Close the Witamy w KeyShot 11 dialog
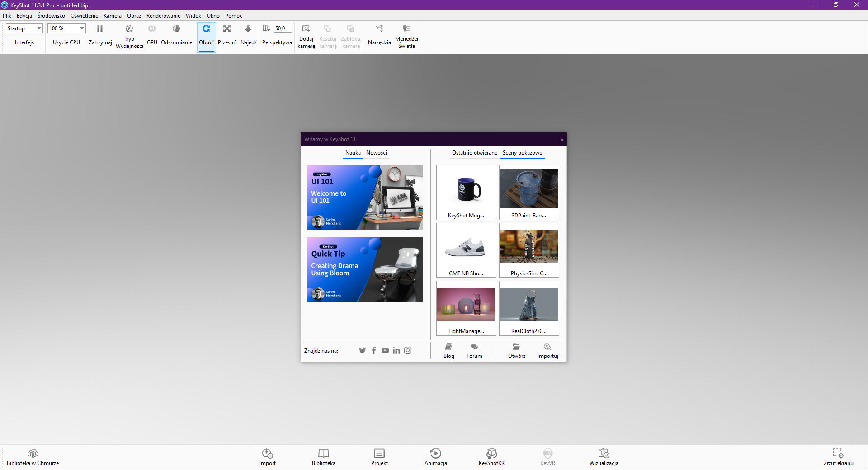Image resolution: width=868 pixels, height=470 pixels. 562,140
